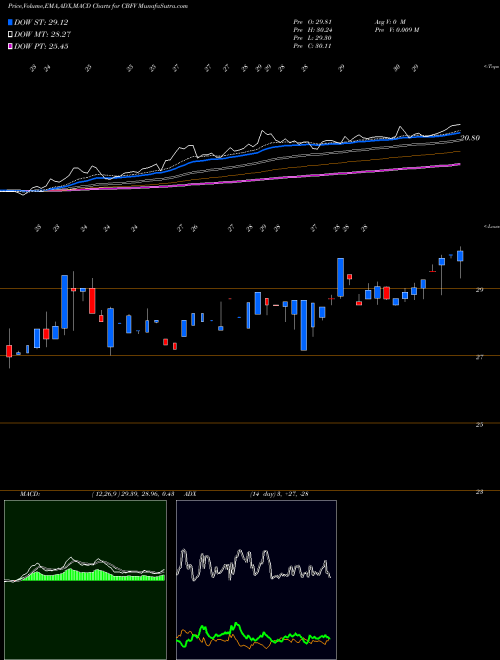Click the 23 price axis label
The width and height of the screenshot is (500, 660).
point(479,491)
